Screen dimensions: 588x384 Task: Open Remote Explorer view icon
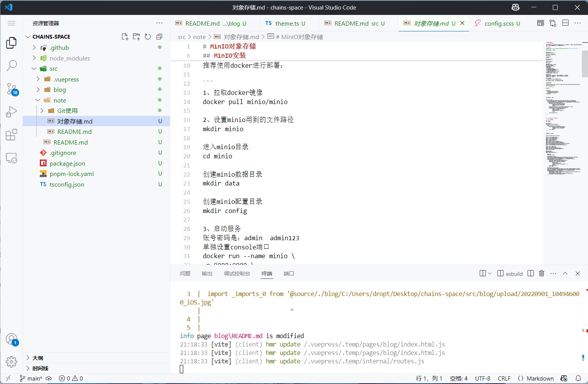[11, 158]
